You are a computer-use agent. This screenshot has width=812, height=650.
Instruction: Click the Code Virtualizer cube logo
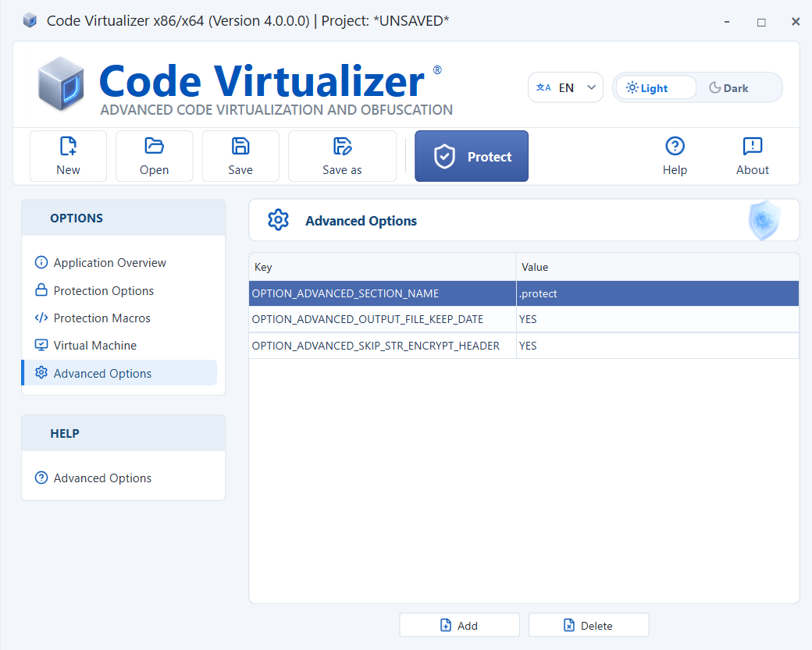(x=61, y=83)
